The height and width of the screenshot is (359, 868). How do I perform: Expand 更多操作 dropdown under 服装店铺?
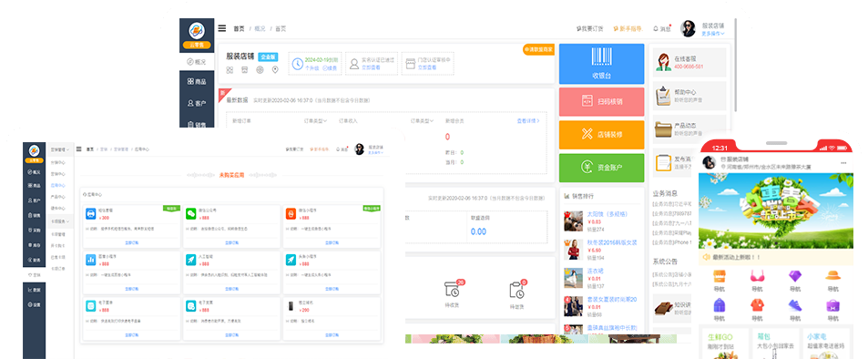(x=713, y=34)
